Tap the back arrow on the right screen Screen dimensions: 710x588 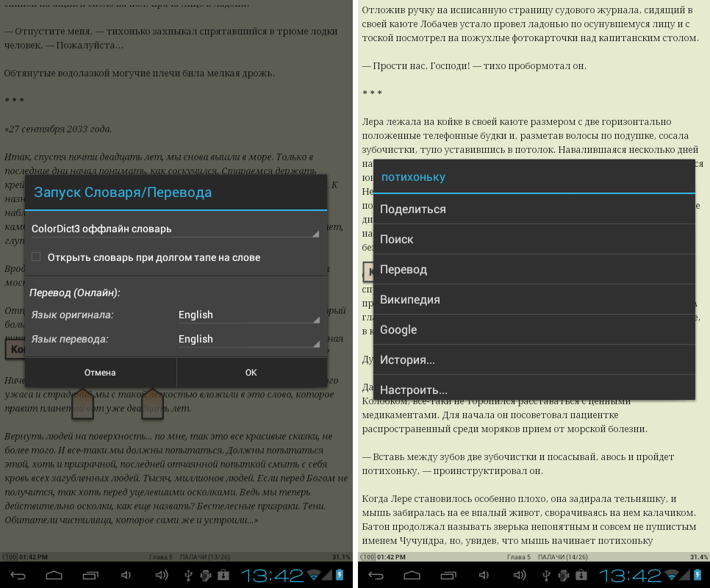pyautogui.click(x=376, y=576)
